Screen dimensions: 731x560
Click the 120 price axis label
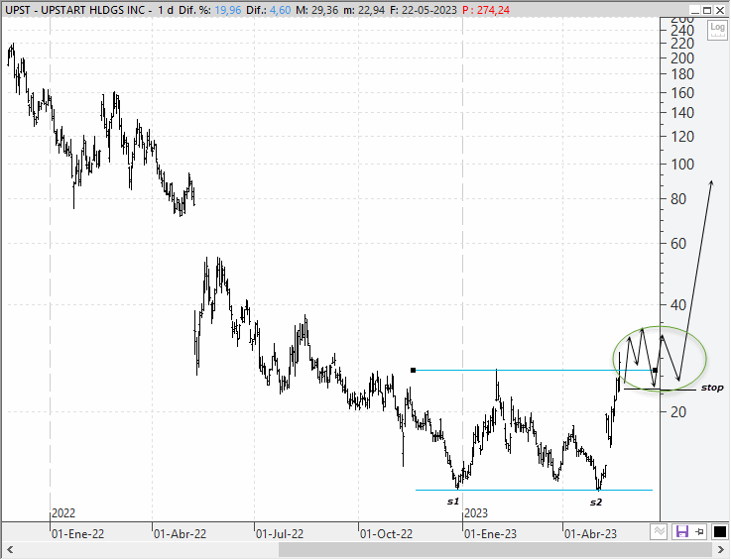682,137
